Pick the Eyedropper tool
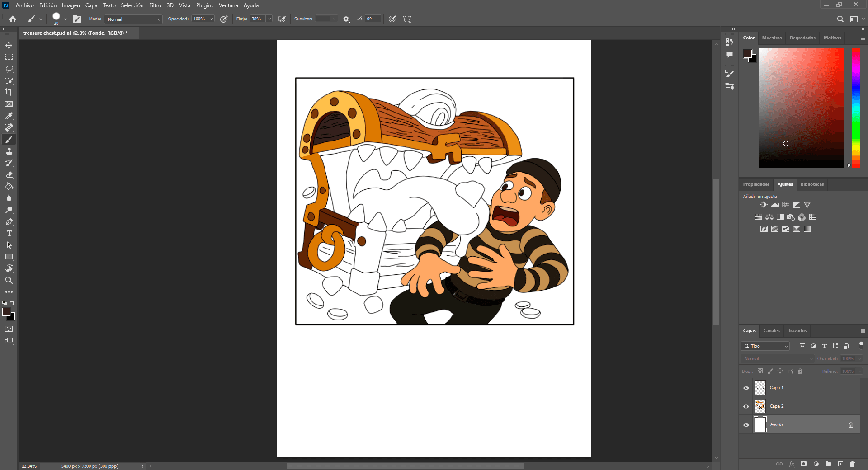 (x=9, y=116)
